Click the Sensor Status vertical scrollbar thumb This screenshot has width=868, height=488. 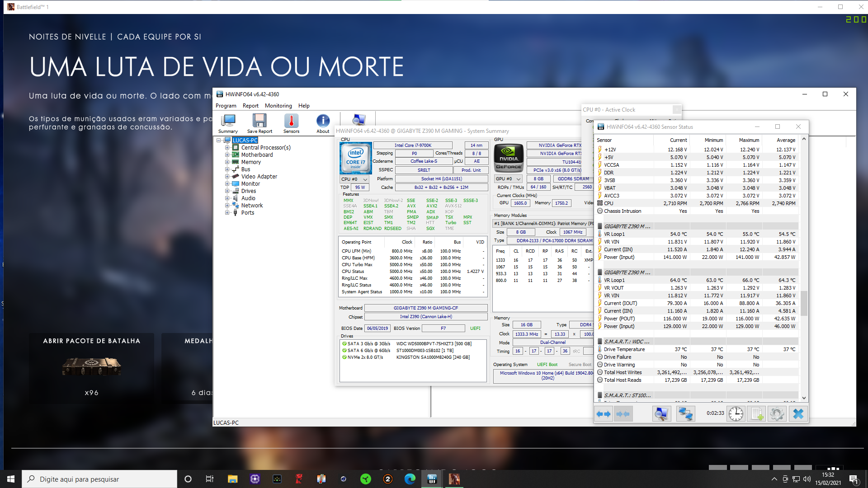[804, 304]
